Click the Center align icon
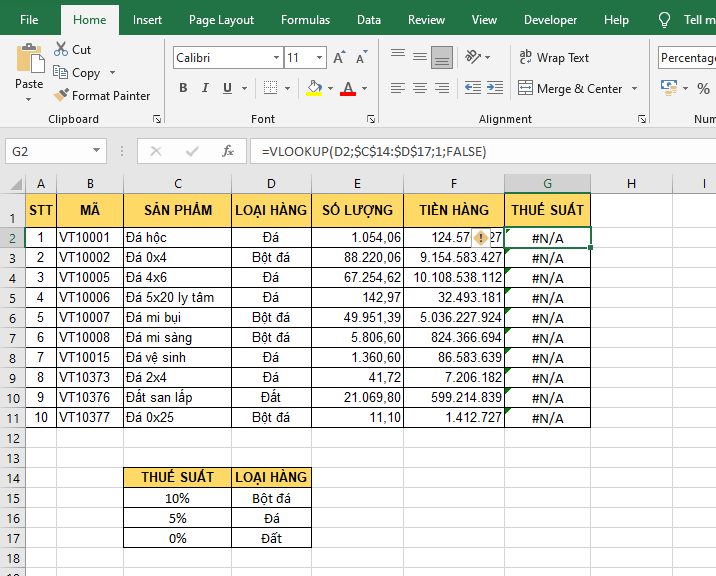This screenshot has width=716, height=576. (419, 88)
